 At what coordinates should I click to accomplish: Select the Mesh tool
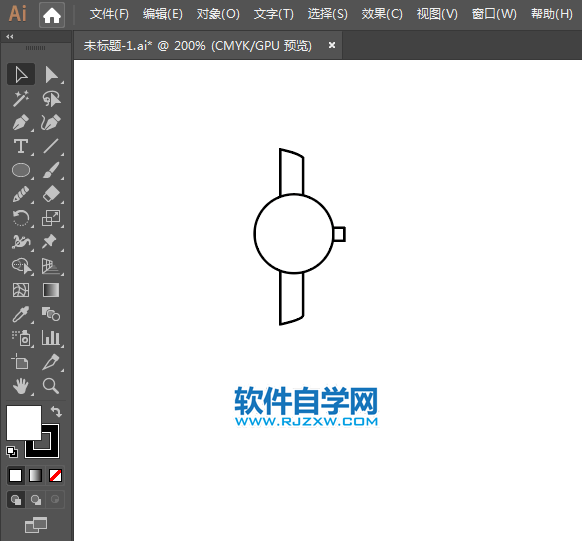21,290
